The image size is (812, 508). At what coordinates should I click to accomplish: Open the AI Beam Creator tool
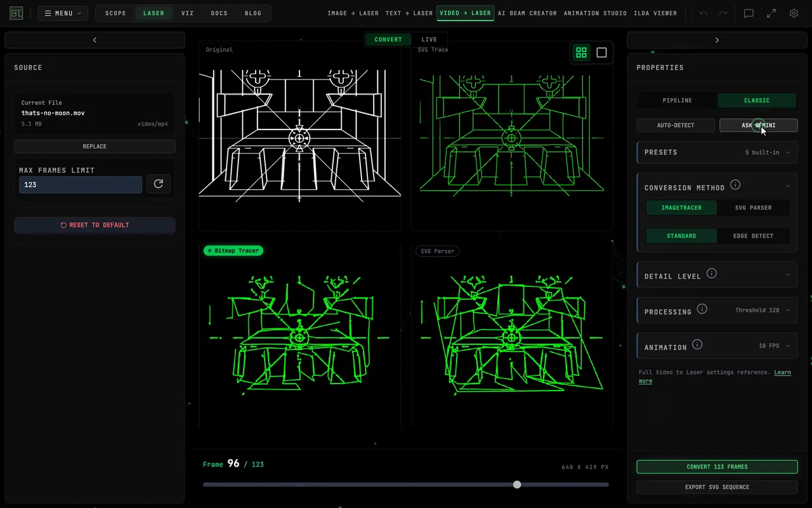pyautogui.click(x=527, y=13)
